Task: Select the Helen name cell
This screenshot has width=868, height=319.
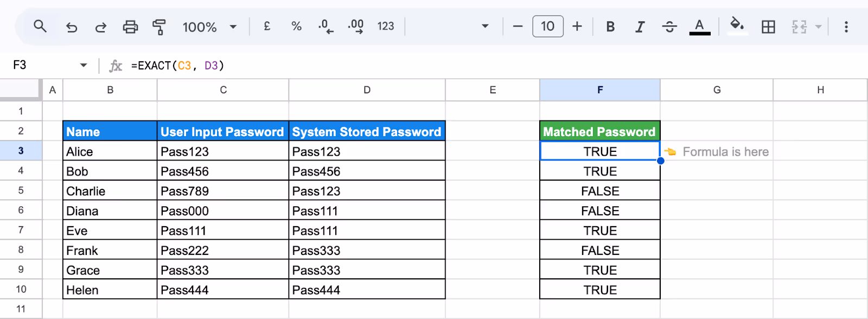Action: click(x=110, y=290)
